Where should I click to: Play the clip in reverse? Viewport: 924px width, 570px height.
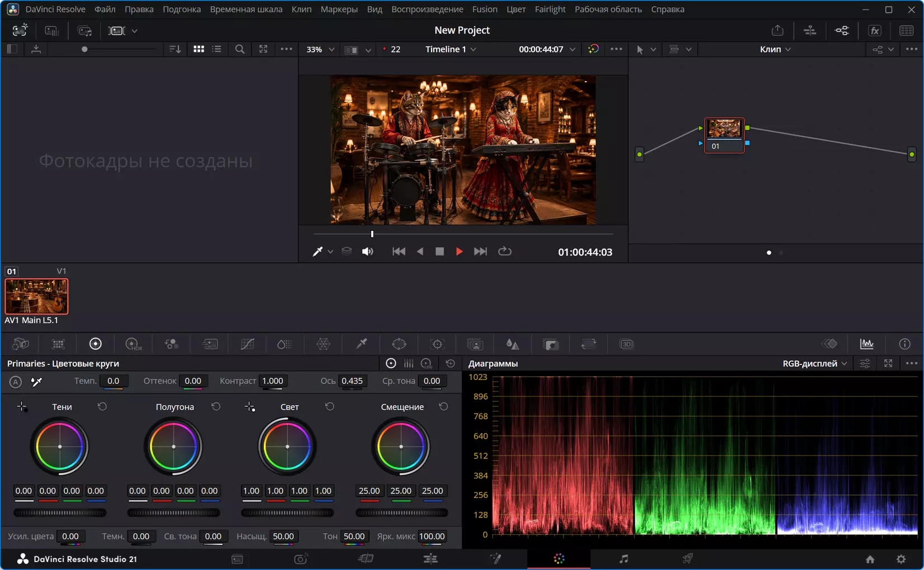pyautogui.click(x=420, y=251)
